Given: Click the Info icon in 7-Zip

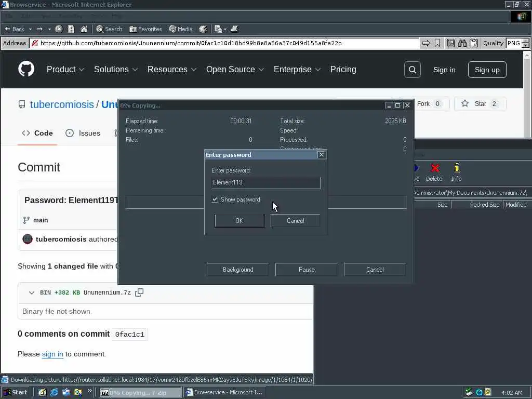Looking at the screenshot, I should coord(456,172).
